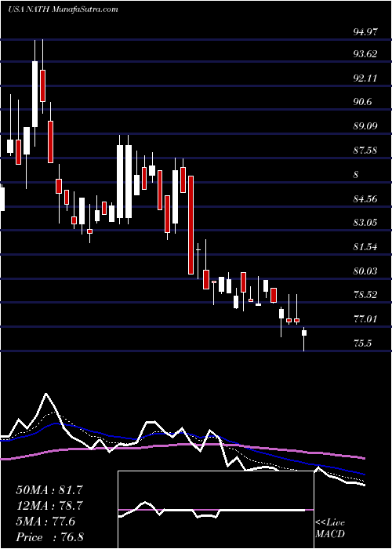This screenshot has width=392, height=549.
Task: Click the 89.09 price axis label
Action: 365,125
